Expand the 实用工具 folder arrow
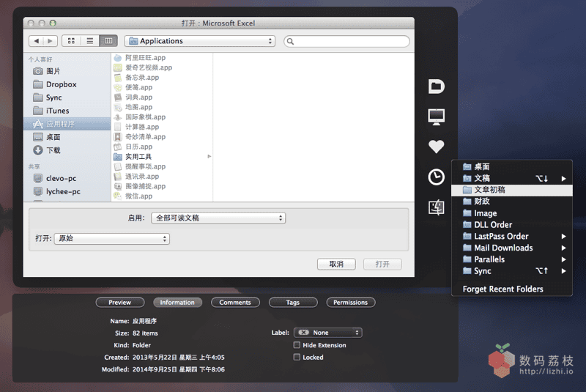 (209, 157)
